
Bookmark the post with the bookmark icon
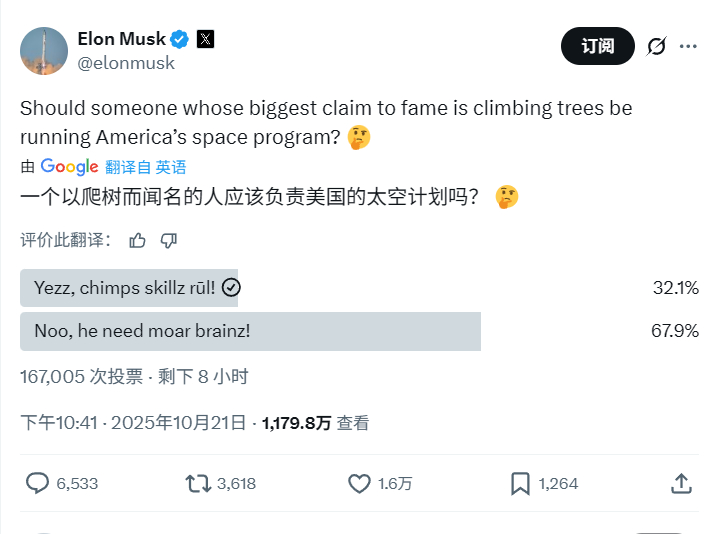tap(520, 484)
